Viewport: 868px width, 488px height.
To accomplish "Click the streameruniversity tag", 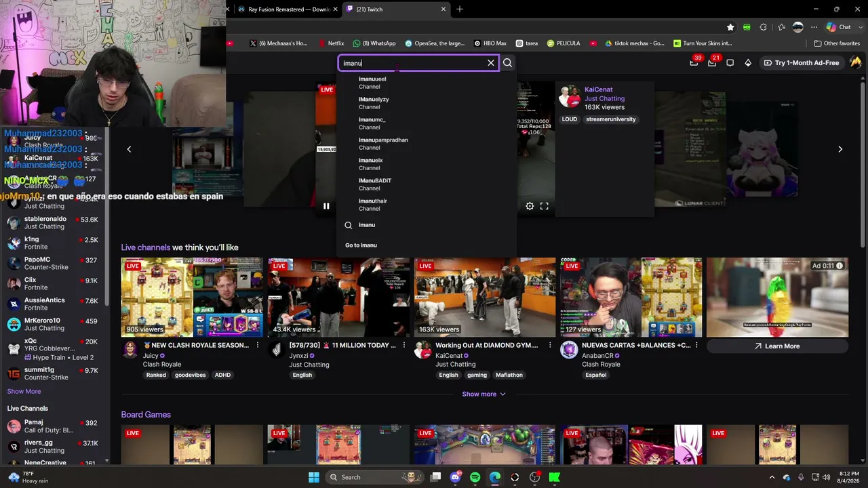I will [611, 119].
